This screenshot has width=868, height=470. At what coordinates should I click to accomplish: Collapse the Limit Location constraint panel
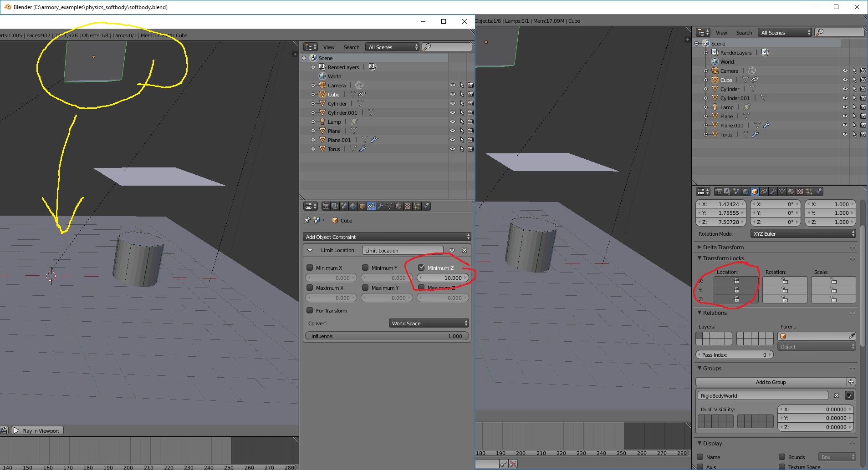311,250
